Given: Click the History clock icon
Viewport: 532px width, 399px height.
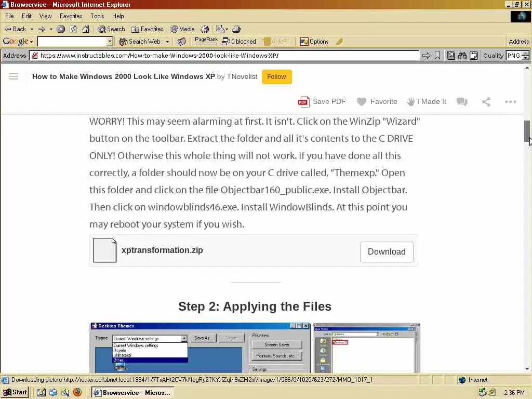Looking at the screenshot, I should 205,29.
